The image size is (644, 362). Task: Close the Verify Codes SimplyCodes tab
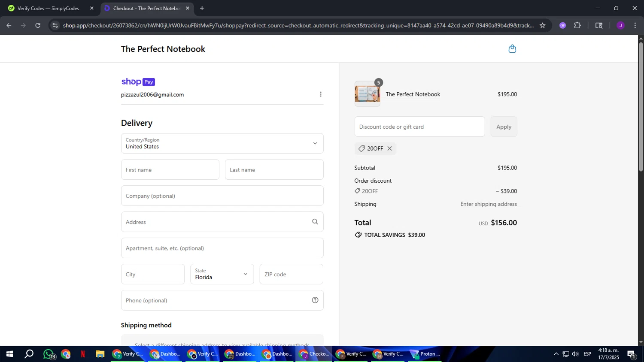coord(91,8)
